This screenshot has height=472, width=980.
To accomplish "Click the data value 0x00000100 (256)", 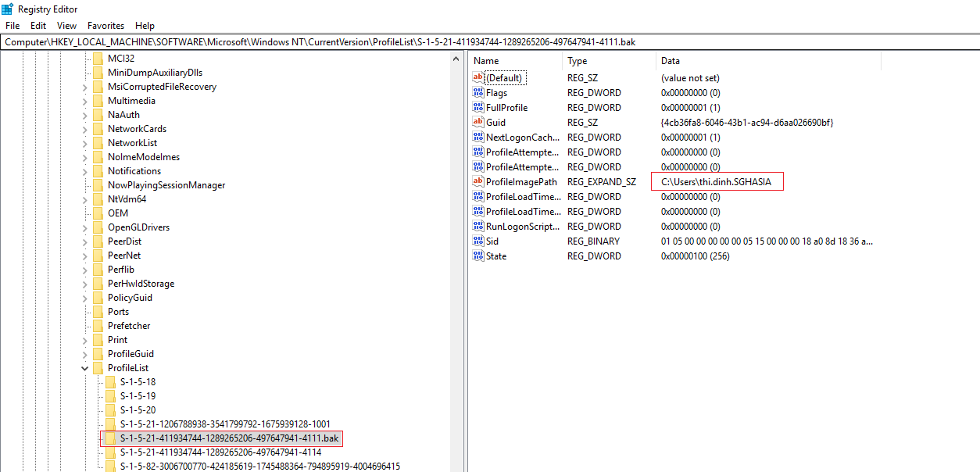I will [695, 256].
